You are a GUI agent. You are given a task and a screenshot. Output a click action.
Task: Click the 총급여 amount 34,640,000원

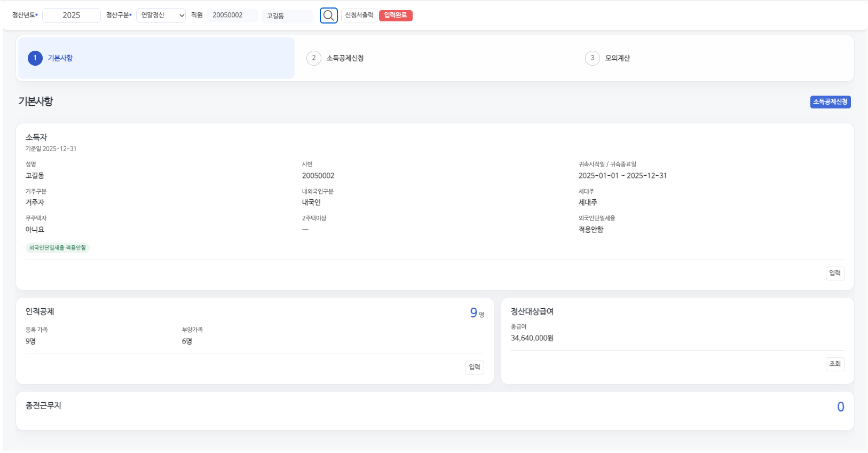532,338
